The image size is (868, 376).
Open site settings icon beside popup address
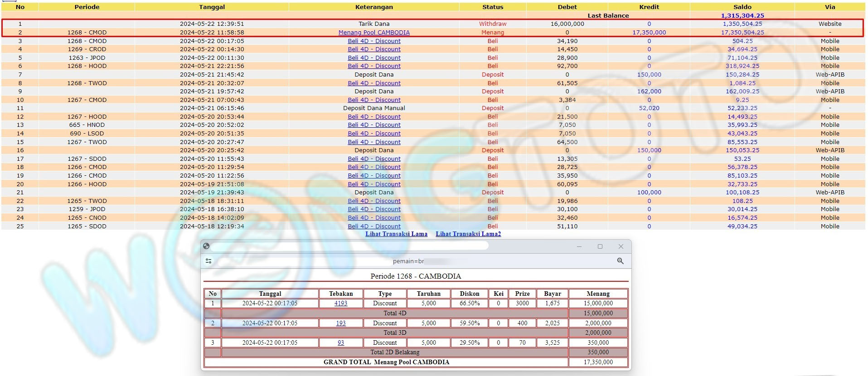[209, 261]
